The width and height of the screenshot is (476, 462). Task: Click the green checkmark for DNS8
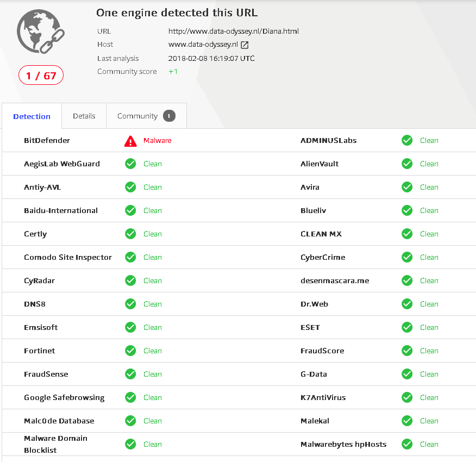[x=130, y=304]
